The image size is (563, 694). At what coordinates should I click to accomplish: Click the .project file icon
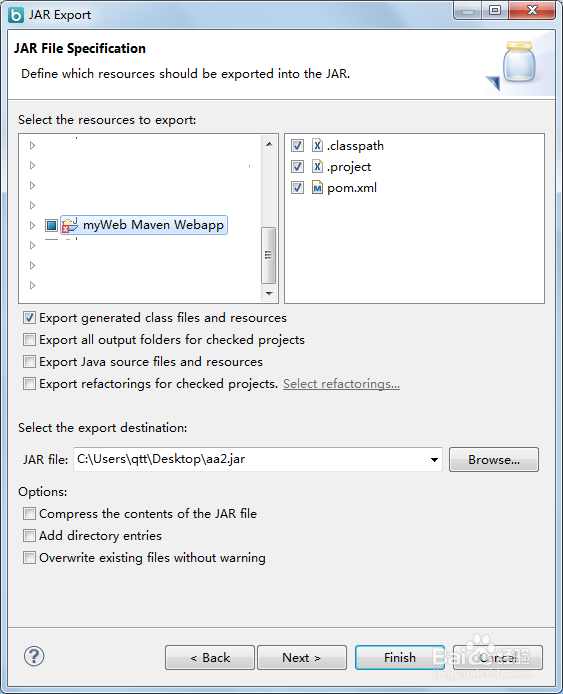tap(317, 166)
